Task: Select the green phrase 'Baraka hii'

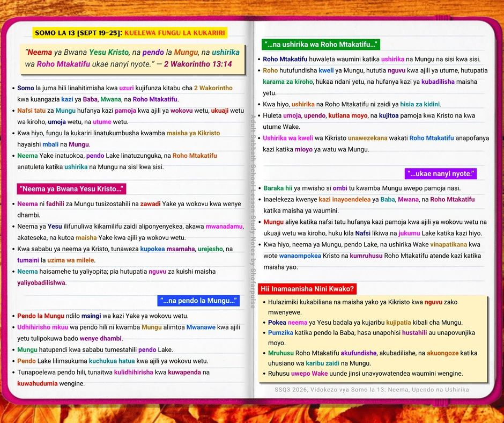Action: [x=278, y=188]
